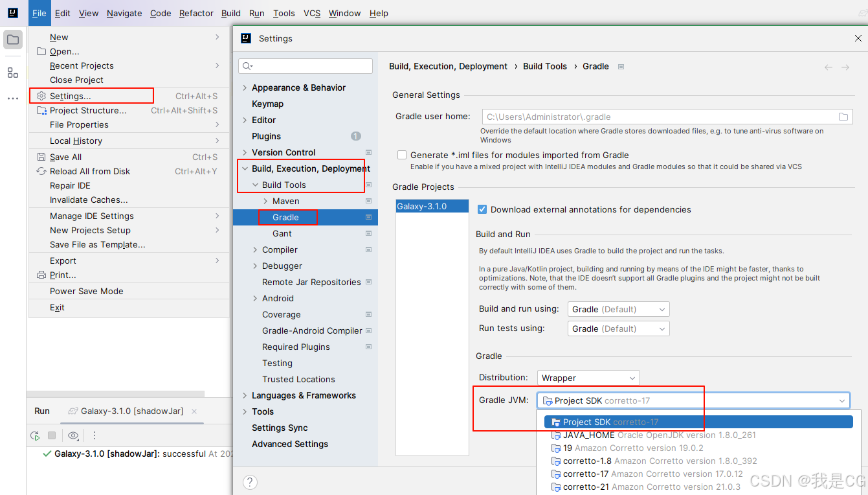Open the Gant settings page

tap(282, 233)
